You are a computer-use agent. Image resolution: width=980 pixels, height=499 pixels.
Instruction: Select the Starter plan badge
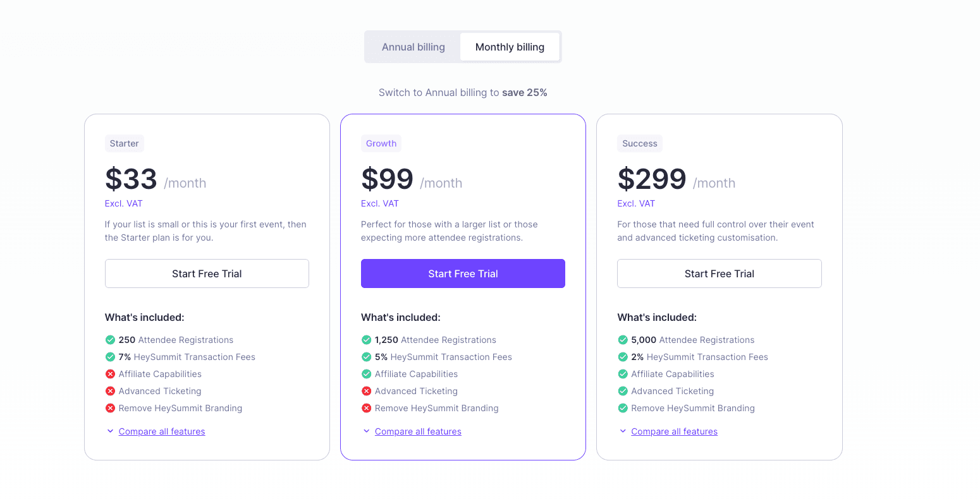124,143
